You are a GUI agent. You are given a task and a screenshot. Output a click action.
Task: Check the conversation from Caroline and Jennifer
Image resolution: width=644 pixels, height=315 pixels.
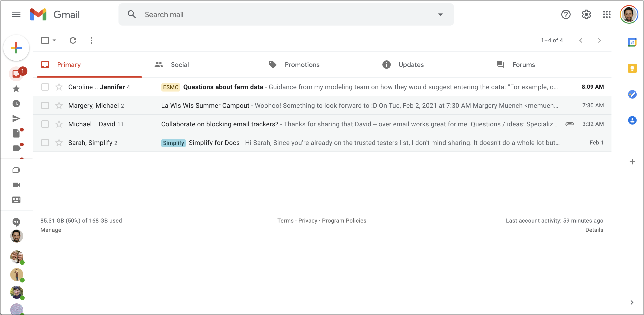[45, 87]
